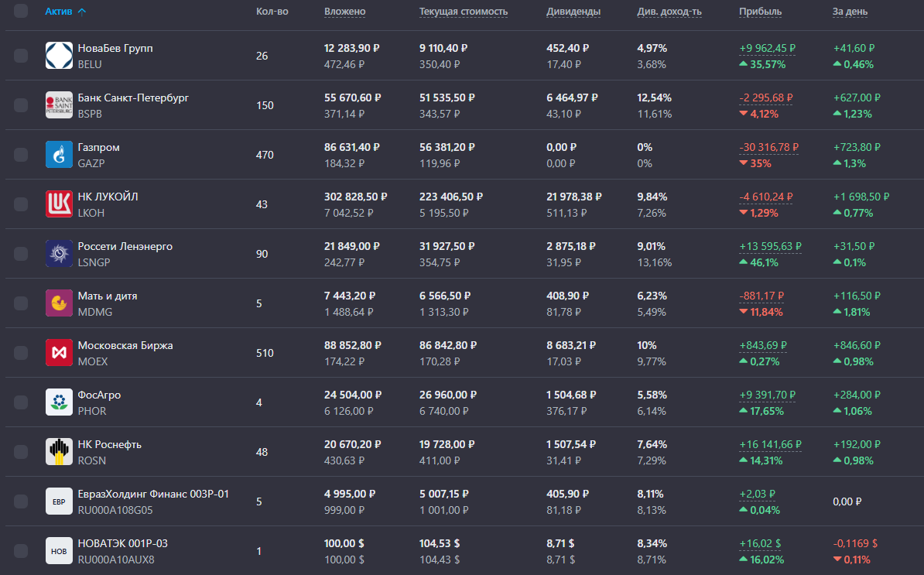Open the Банк Санкт-Петербург asset name
The width and height of the screenshot is (924, 575).
point(133,98)
